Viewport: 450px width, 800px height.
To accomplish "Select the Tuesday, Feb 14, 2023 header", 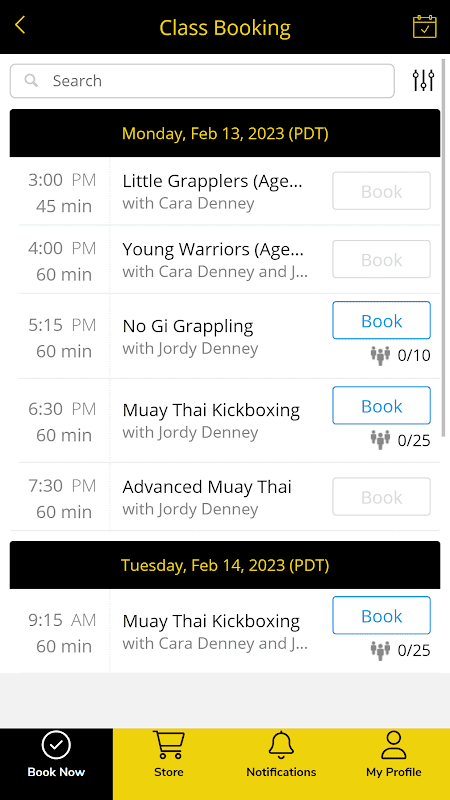I will [225, 565].
